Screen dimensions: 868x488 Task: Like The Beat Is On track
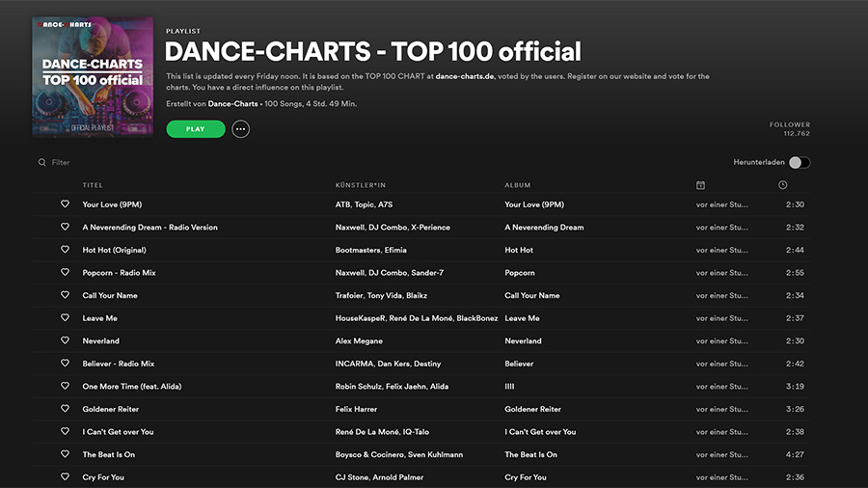click(65, 453)
